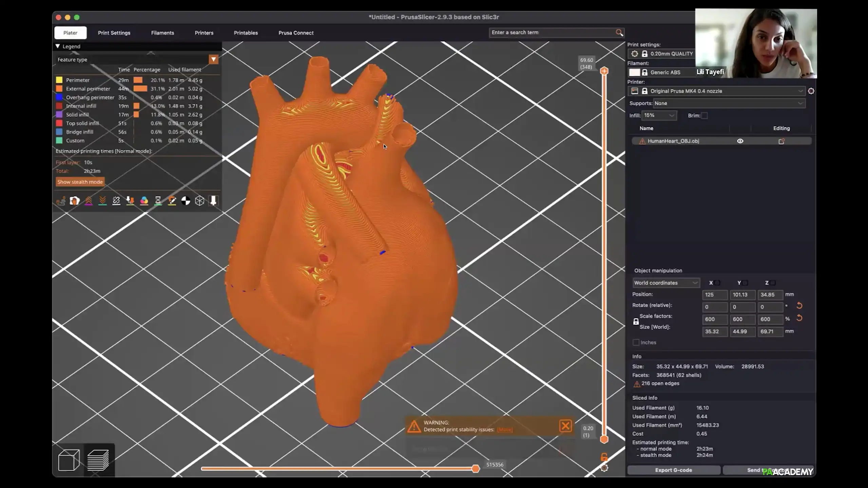Screen dimensions: 868x488
Task: Click the Export G-code button
Action: 673,470
